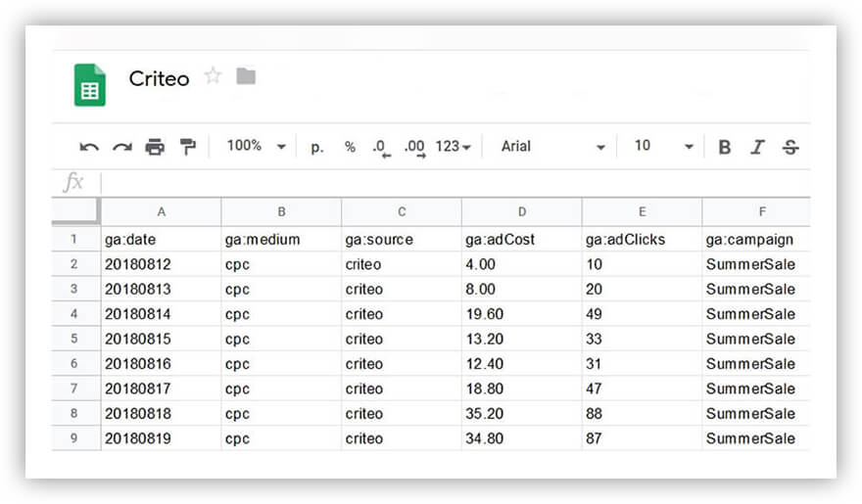Click the cell containing 20180812
The image size is (862, 504).
(161, 264)
